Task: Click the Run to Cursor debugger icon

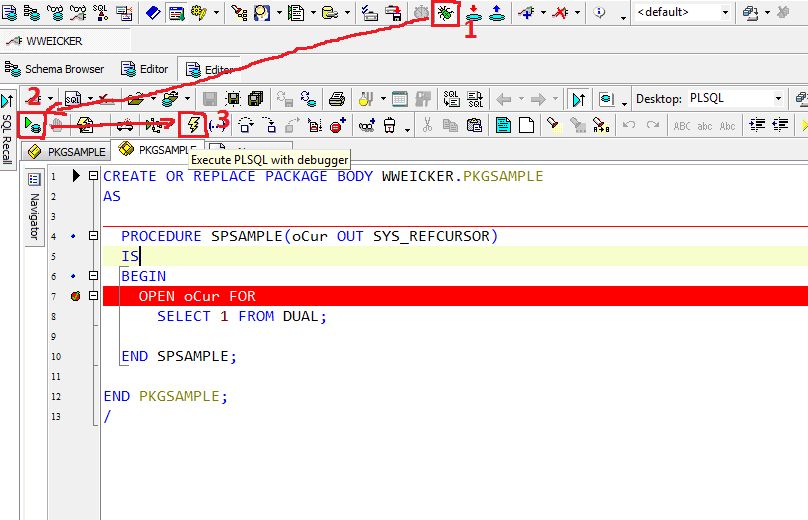Action: 314,125
